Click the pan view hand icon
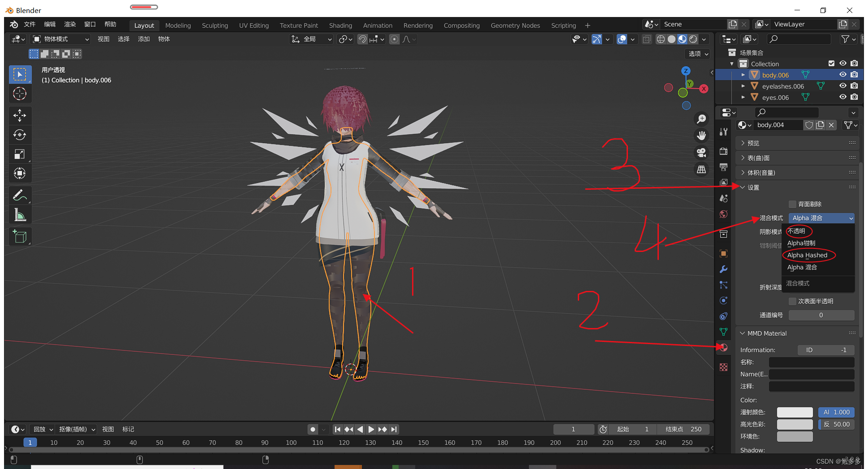868x469 pixels. (701, 136)
